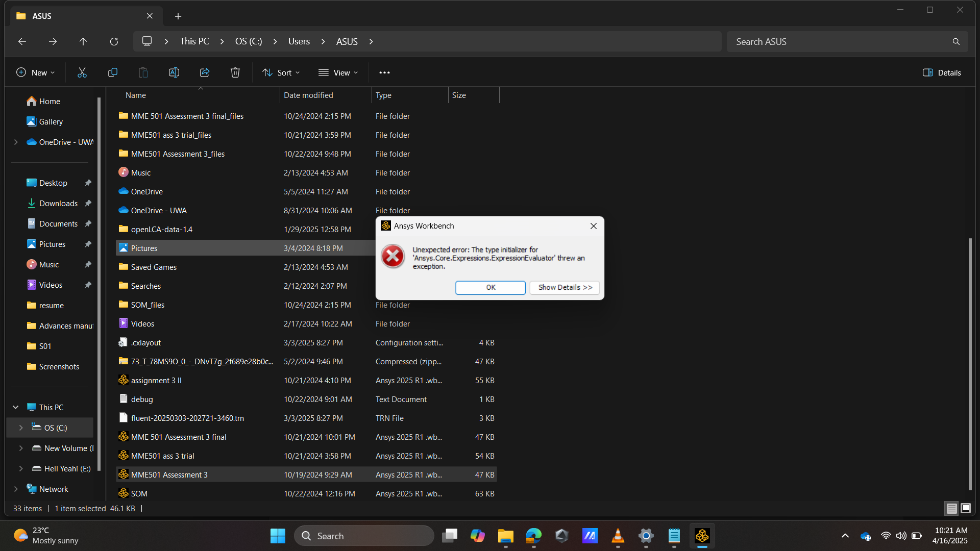Expand chevron after ASUS in address bar
The image size is (980, 551).
(x=371, y=41)
